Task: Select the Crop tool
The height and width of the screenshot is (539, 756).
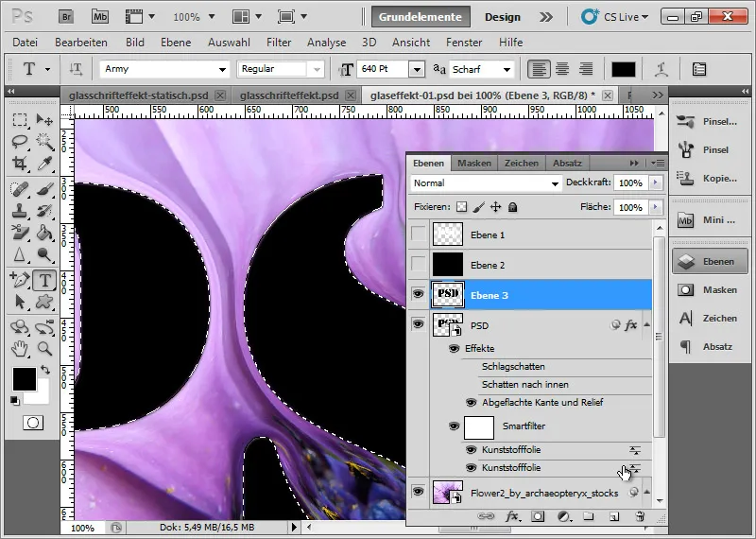Action: (20, 164)
